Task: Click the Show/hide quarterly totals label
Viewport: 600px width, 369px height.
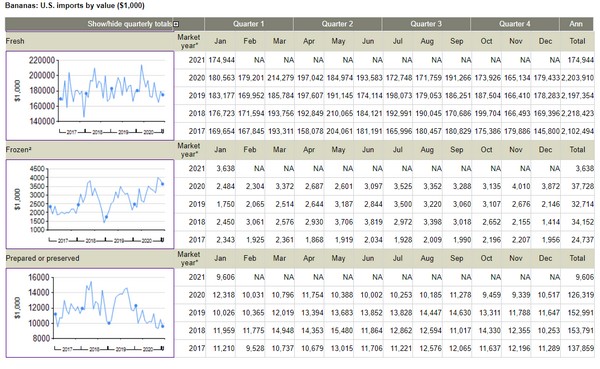Action: [x=130, y=24]
